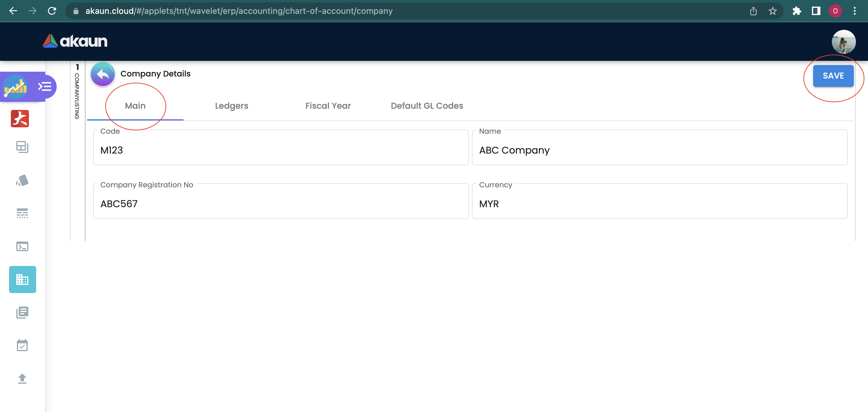Click the calendar check sidebar icon
Screen dimensions: 868x412
click(x=22, y=345)
